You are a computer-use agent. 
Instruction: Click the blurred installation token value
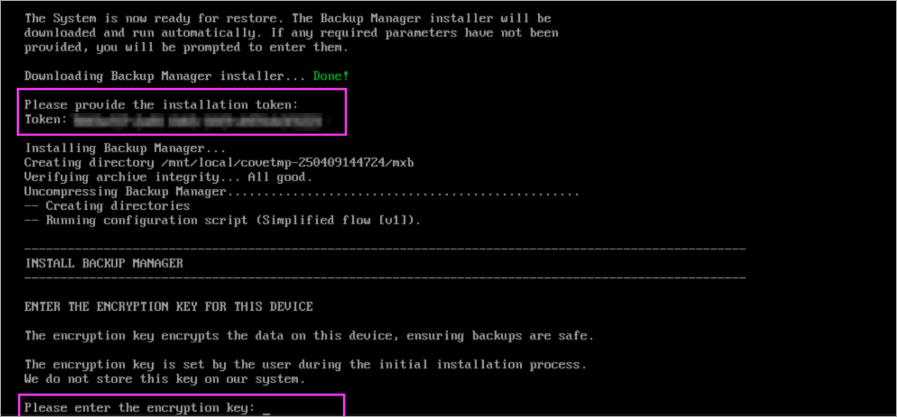[x=198, y=120]
